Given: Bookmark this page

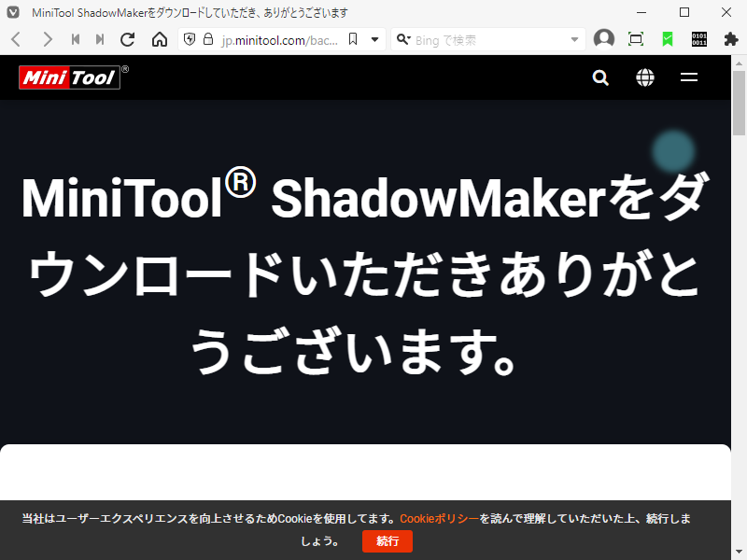Looking at the screenshot, I should (x=353, y=39).
